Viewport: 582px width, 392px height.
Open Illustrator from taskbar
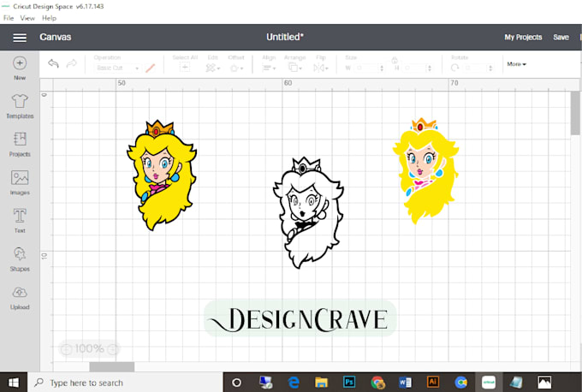(x=433, y=383)
